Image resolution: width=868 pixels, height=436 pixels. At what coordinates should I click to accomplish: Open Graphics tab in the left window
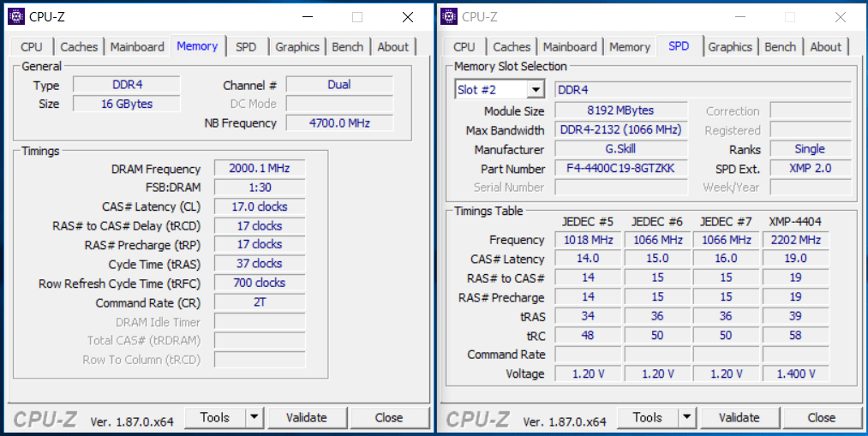[297, 47]
